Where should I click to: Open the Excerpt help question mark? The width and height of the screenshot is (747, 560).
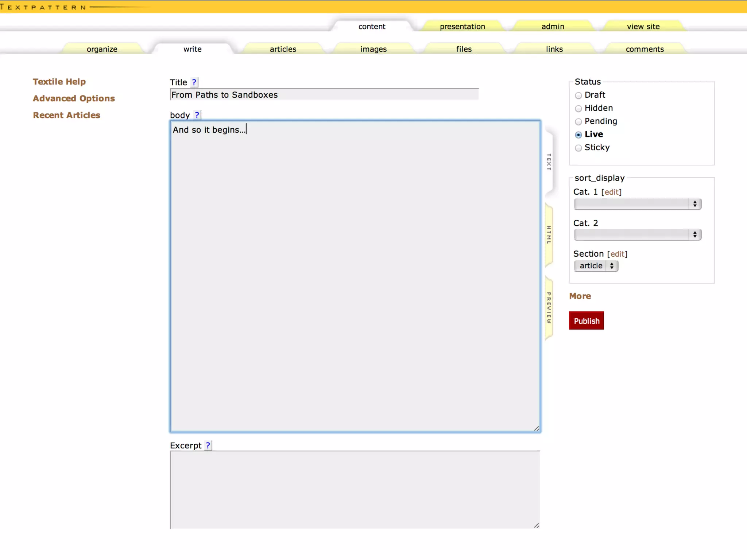pyautogui.click(x=208, y=446)
